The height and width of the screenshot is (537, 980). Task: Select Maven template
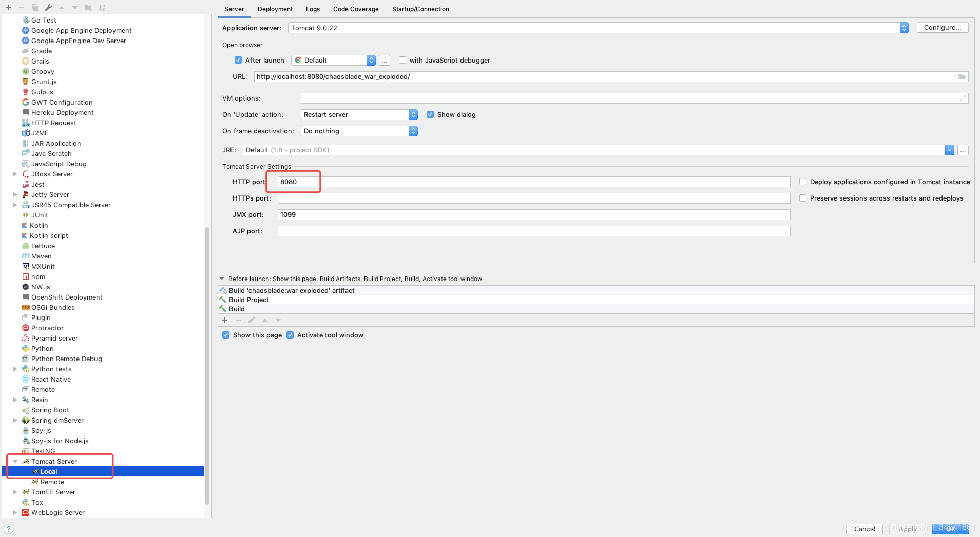click(41, 256)
